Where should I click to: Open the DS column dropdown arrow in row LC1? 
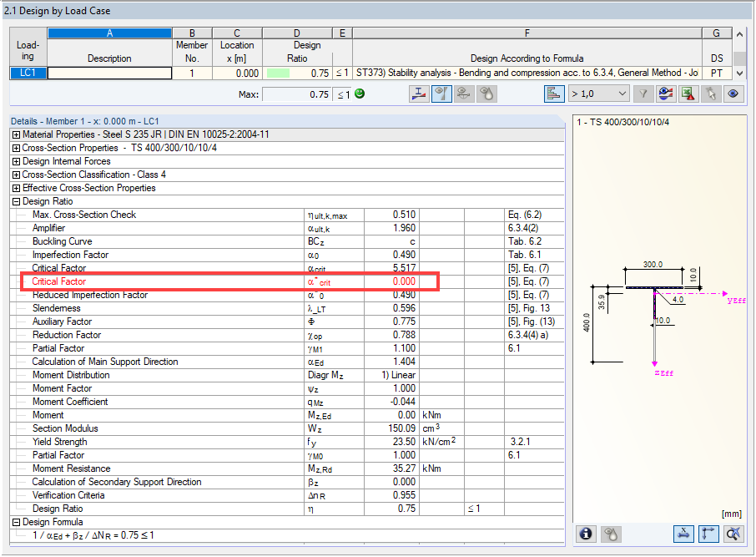click(739, 73)
